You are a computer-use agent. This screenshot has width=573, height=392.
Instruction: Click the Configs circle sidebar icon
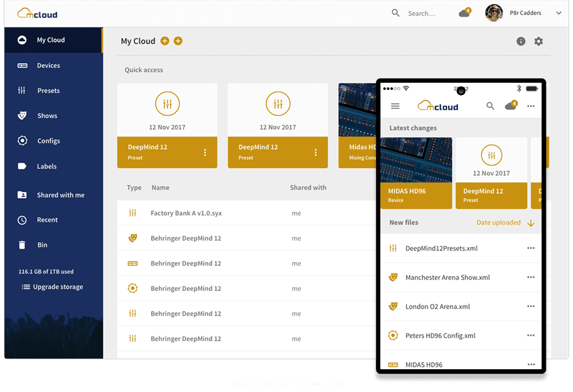pos(22,140)
